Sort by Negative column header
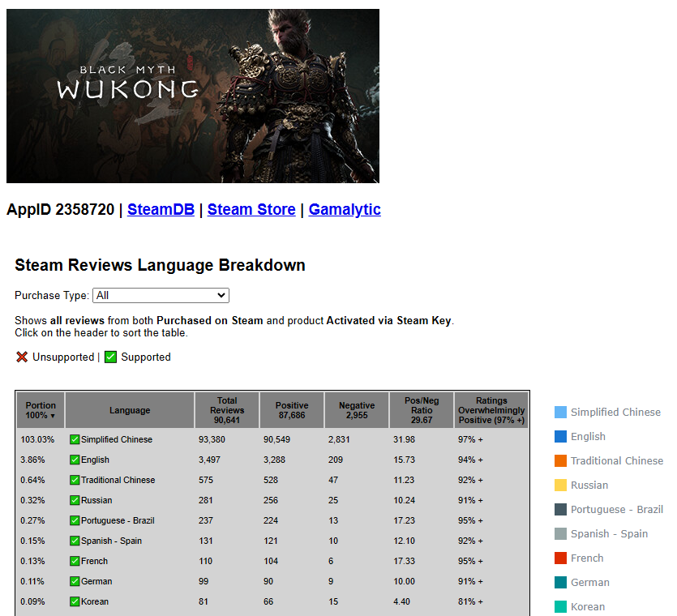The width and height of the screenshot is (677, 616). (357, 410)
